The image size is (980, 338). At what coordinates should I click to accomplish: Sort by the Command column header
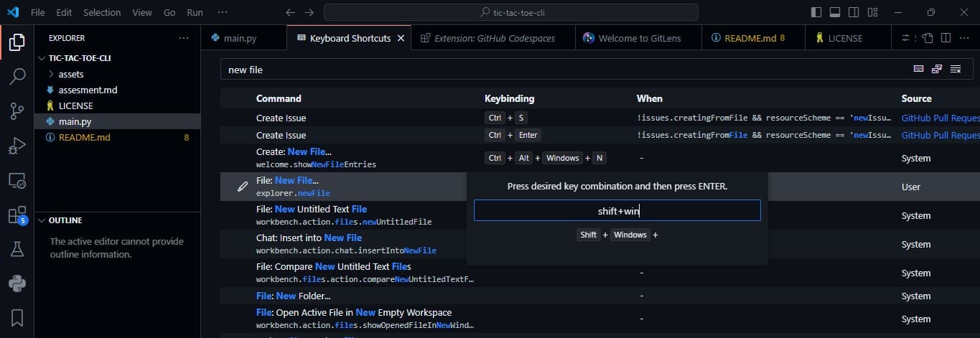(279, 98)
